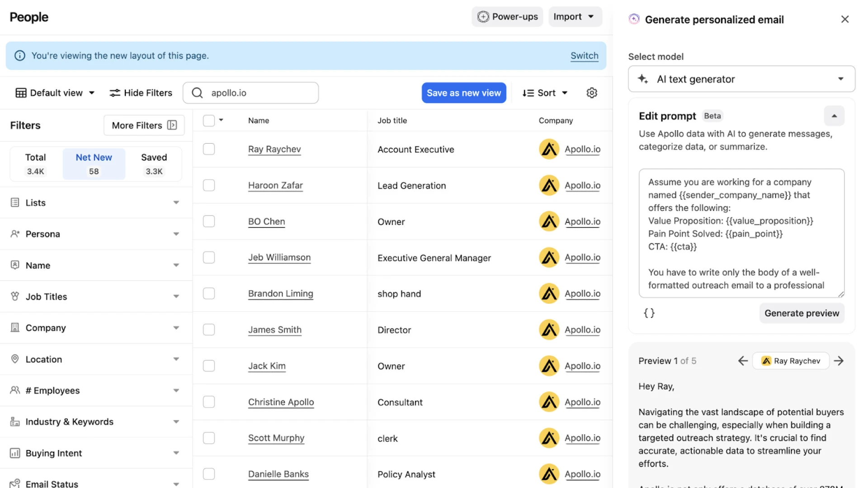Switch to the Saved tab
The height and width of the screenshot is (488, 868).
tap(154, 164)
